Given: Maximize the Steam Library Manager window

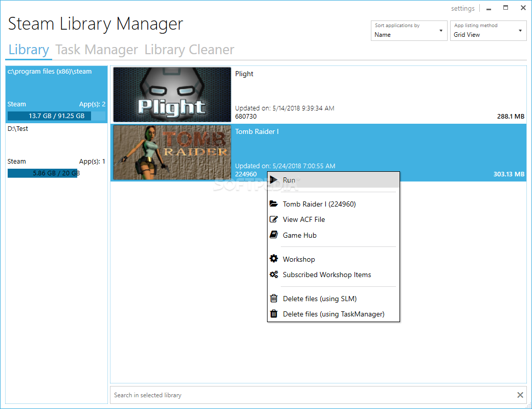Looking at the screenshot, I should point(505,8).
